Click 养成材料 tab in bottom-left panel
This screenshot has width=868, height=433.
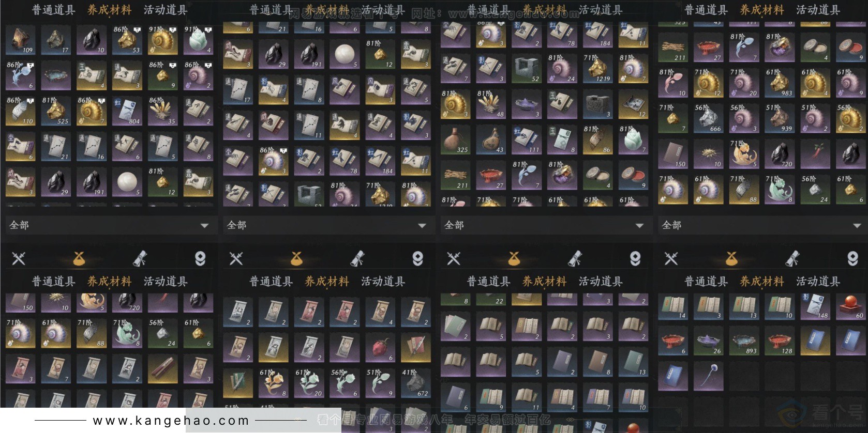pyautogui.click(x=109, y=281)
